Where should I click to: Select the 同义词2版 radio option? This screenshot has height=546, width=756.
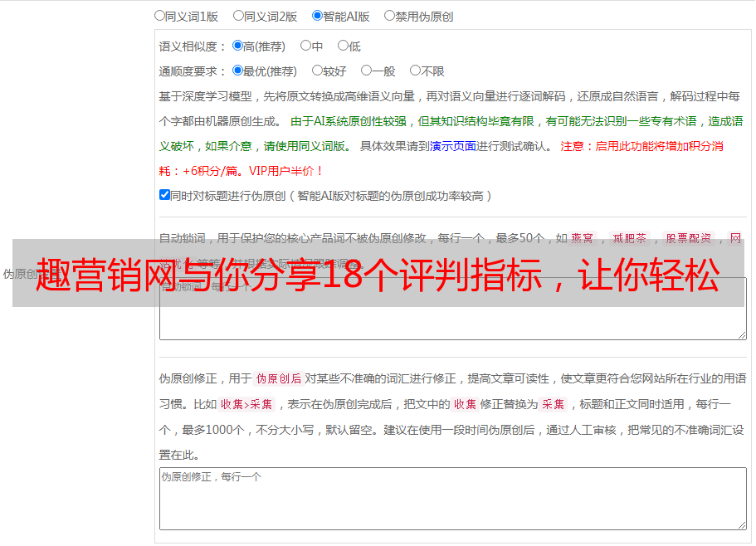[x=238, y=16]
